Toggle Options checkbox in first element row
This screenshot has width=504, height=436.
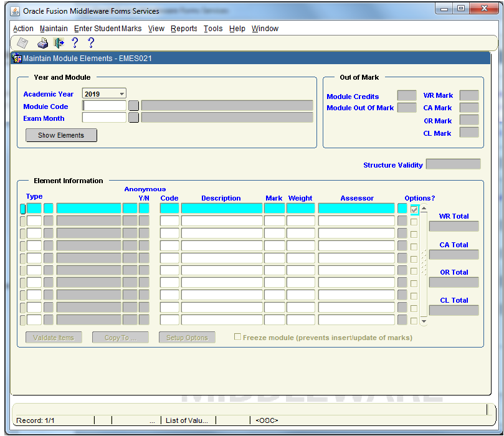tap(414, 210)
